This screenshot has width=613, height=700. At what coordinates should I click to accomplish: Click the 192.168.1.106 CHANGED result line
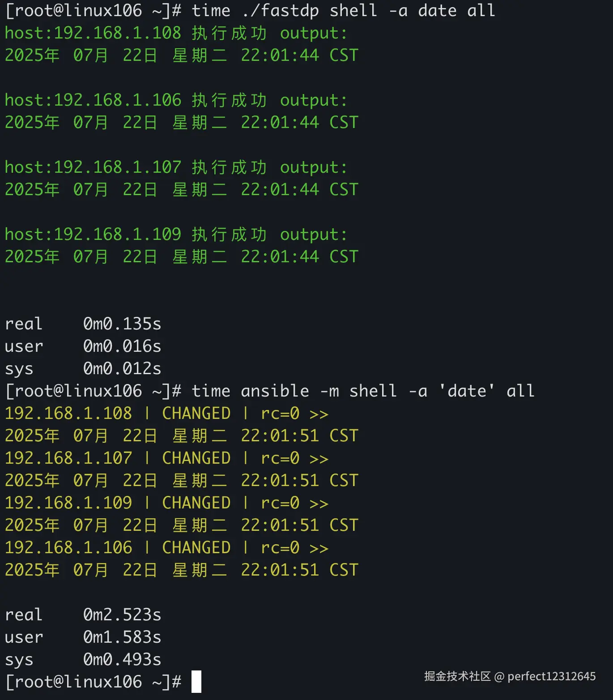[166, 547]
